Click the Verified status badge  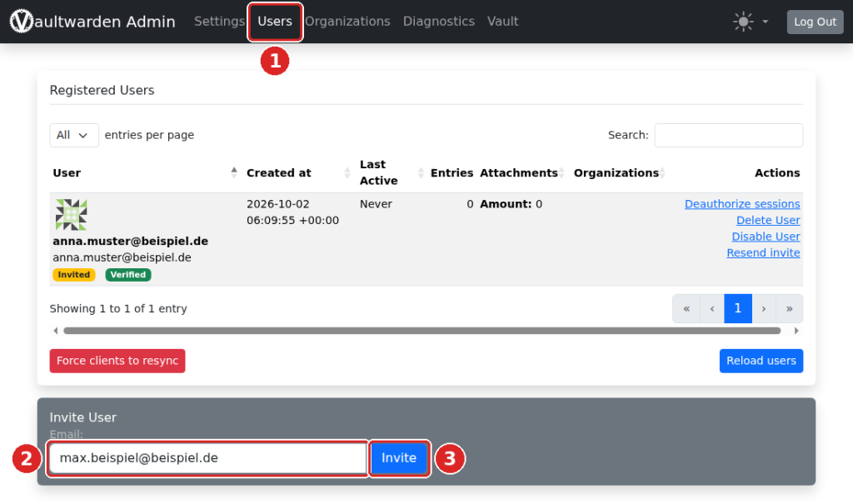point(127,275)
